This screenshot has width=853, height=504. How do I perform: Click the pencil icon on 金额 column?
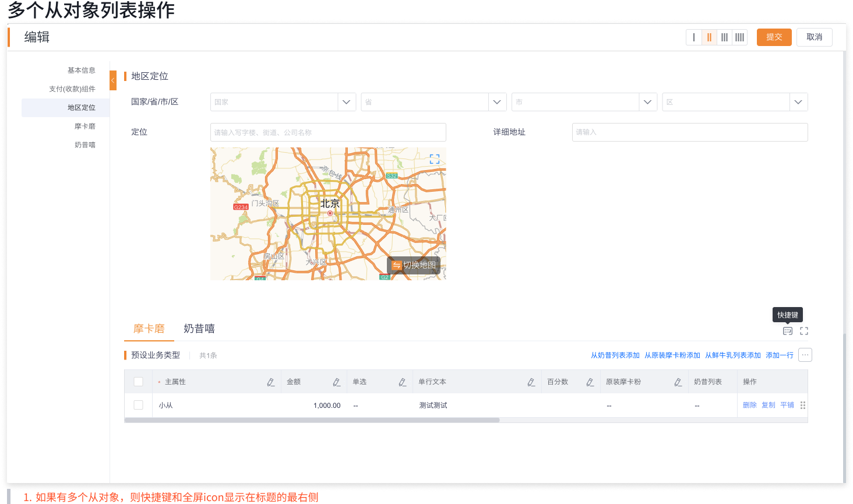click(x=336, y=382)
